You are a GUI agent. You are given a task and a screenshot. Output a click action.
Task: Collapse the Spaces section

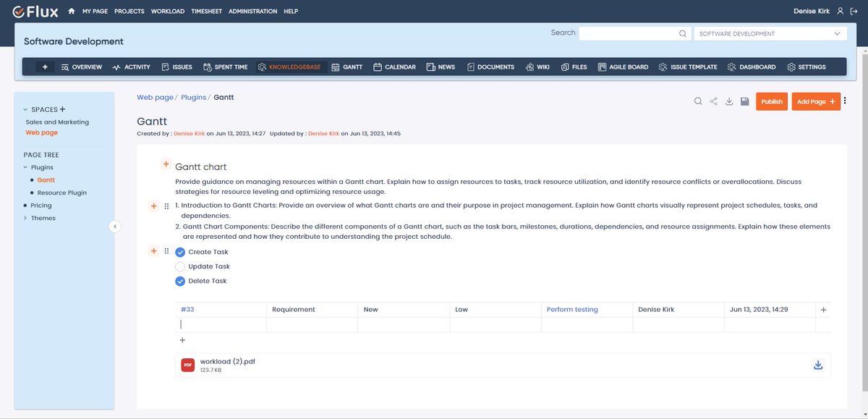pos(26,110)
